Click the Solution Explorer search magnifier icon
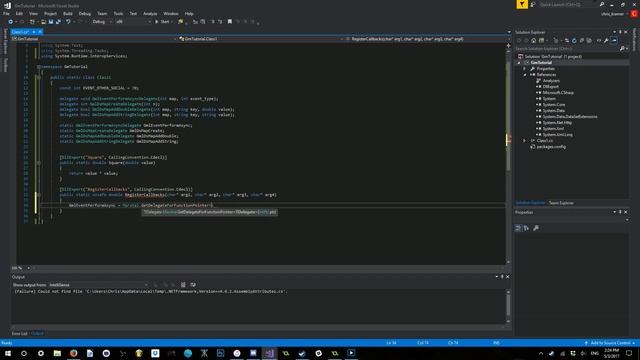640x360 pixels. point(622,49)
